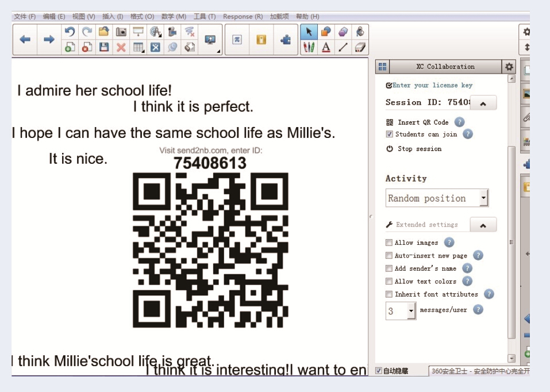Collapse the Session ID section
Viewport: 550px width, 392px height.
[483, 103]
